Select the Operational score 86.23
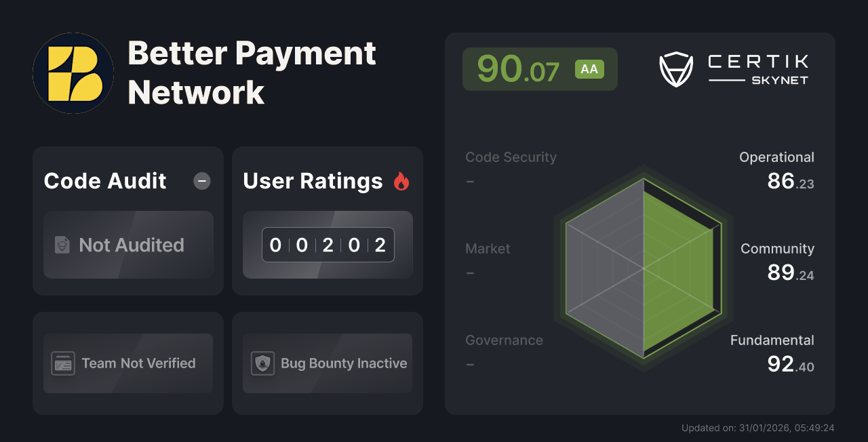 tap(790, 182)
